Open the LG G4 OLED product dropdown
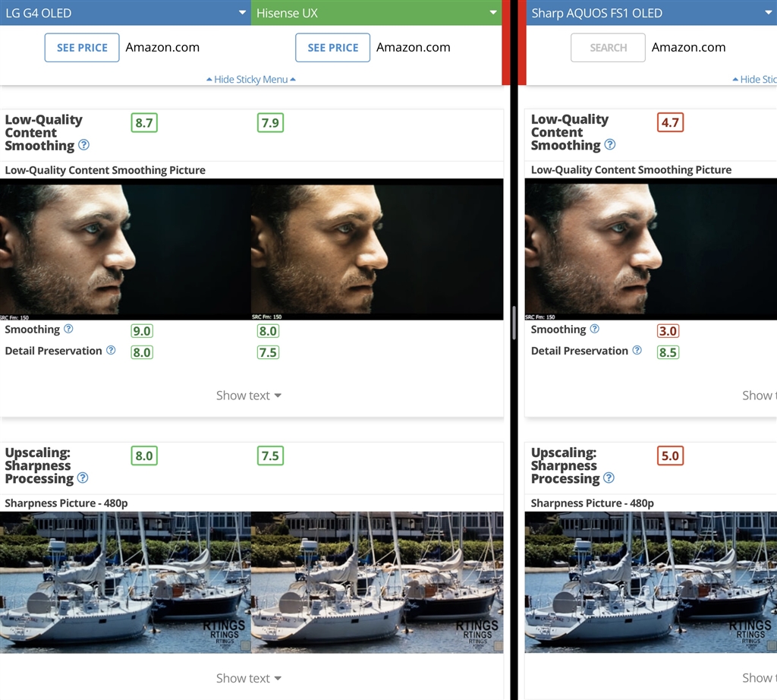Image resolution: width=777 pixels, height=700 pixels. [125, 13]
